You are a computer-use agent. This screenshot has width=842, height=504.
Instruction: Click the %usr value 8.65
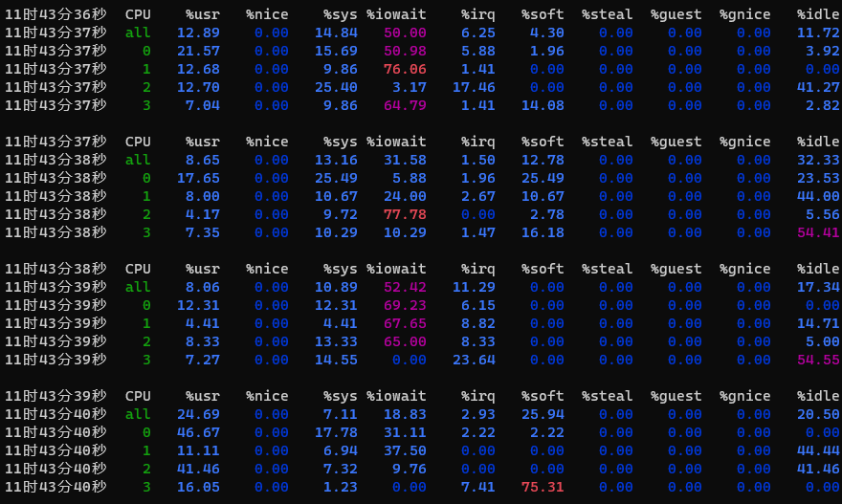coord(203,160)
